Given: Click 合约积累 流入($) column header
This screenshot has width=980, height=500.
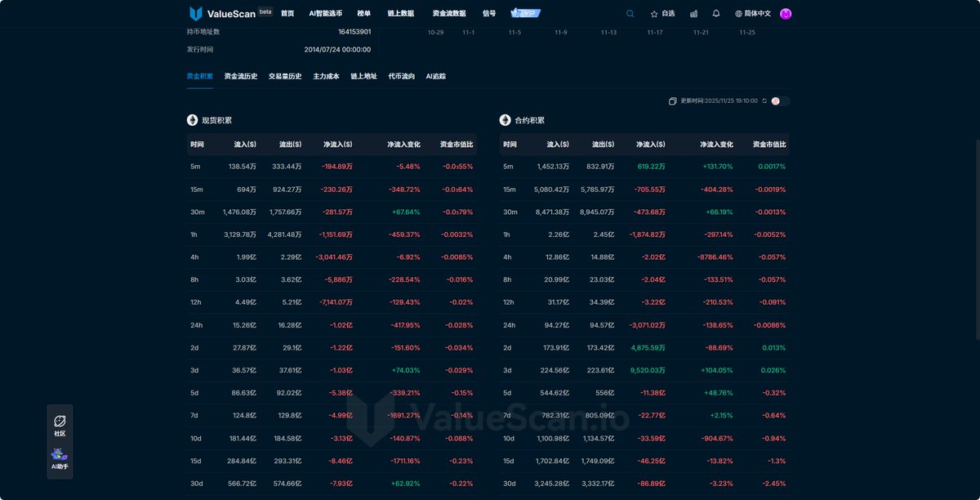Looking at the screenshot, I should pyautogui.click(x=558, y=145).
